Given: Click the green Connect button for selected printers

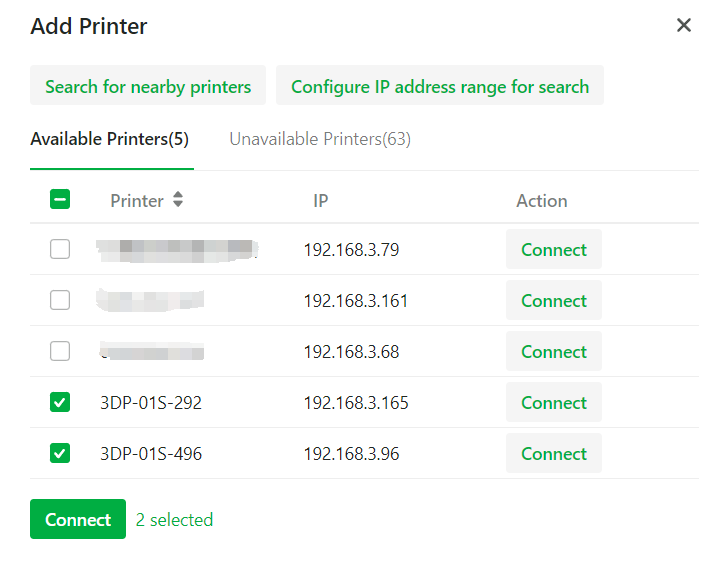Looking at the screenshot, I should tap(78, 519).
